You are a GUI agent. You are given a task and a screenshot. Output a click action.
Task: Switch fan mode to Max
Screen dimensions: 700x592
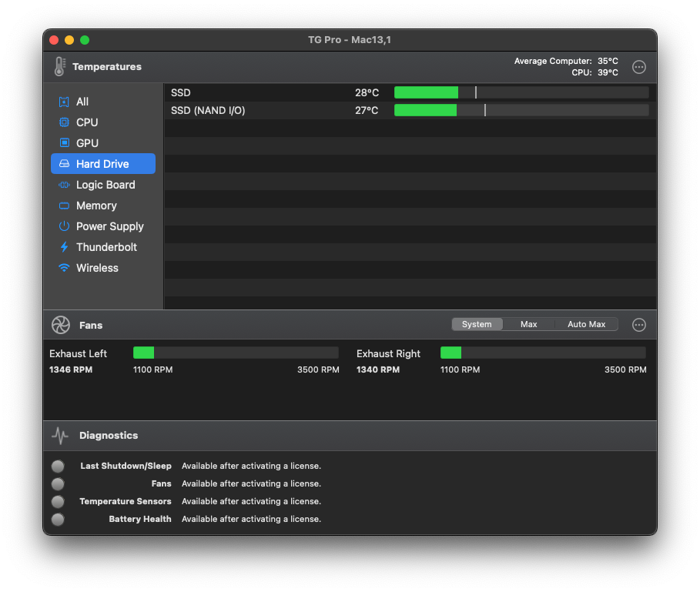click(x=528, y=324)
